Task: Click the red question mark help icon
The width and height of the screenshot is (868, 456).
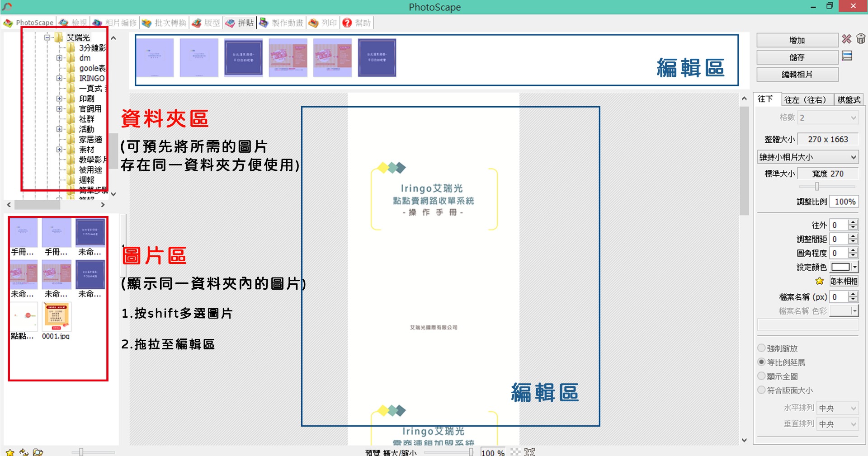Action: 347,23
